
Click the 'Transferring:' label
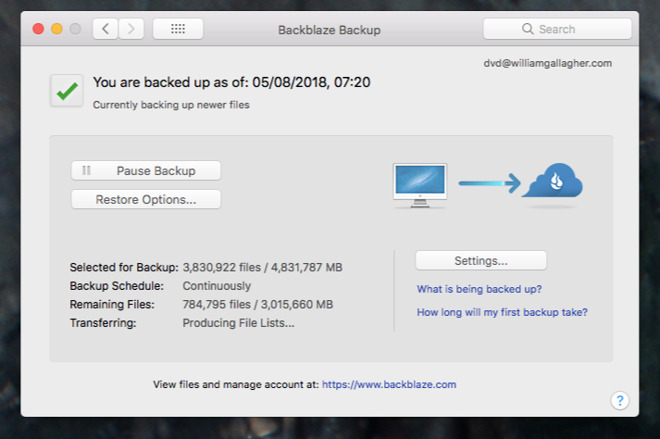(103, 323)
